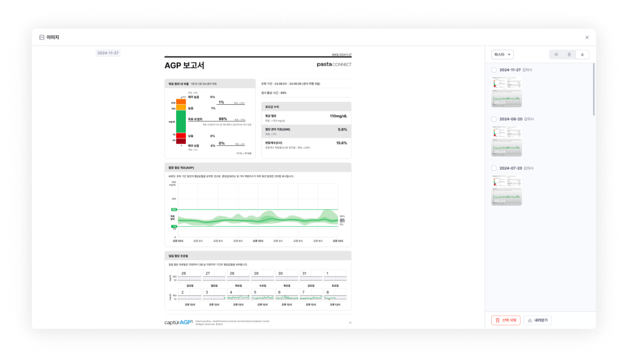The image size is (628, 364).
Task: Click the capturAGP logo in report footer
Action: coord(178,322)
